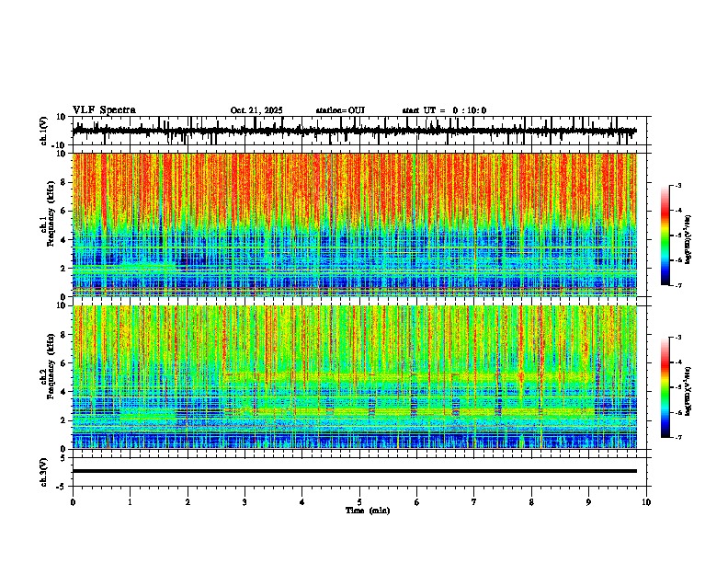728x563 pixels.
Task: Select the date text "Oct. 21, 2025"
Action: point(256,110)
